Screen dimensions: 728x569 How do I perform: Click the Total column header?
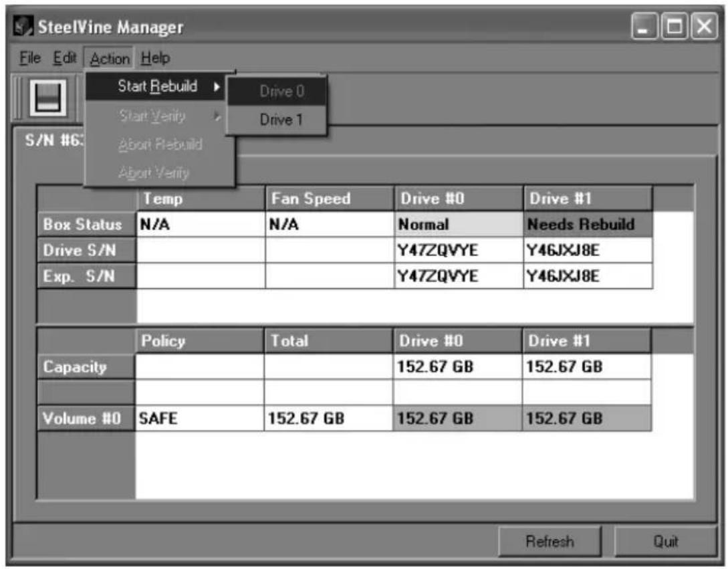[329, 341]
